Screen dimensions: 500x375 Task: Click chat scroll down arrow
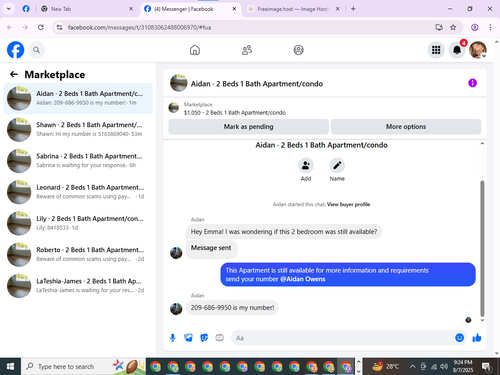482,320
